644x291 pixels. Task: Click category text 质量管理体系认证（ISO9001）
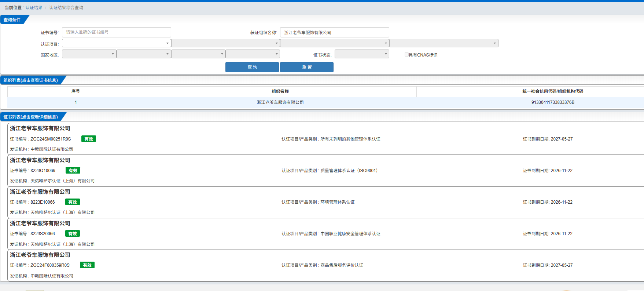click(350, 171)
